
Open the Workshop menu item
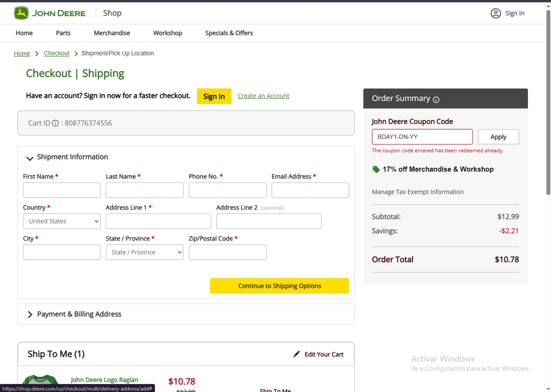(x=168, y=33)
